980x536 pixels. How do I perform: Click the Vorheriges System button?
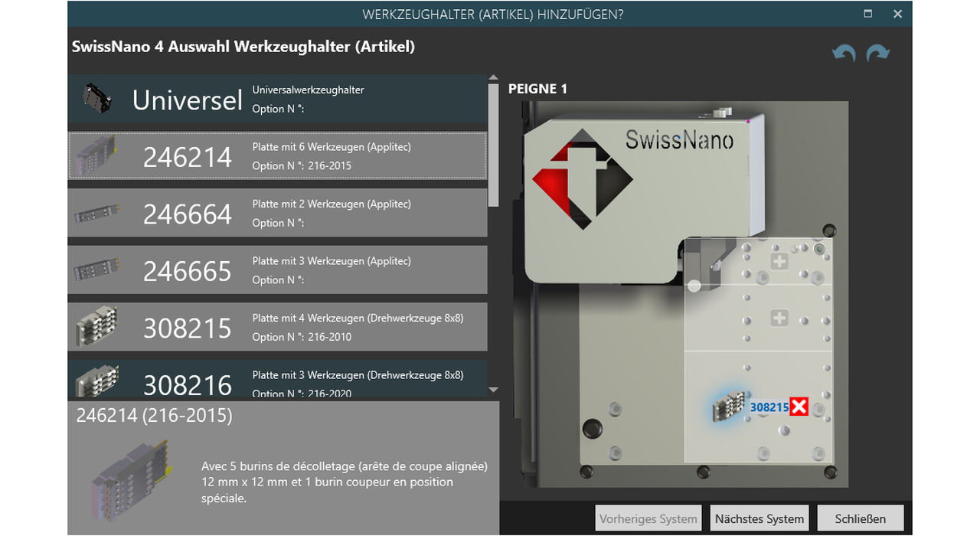(648, 518)
